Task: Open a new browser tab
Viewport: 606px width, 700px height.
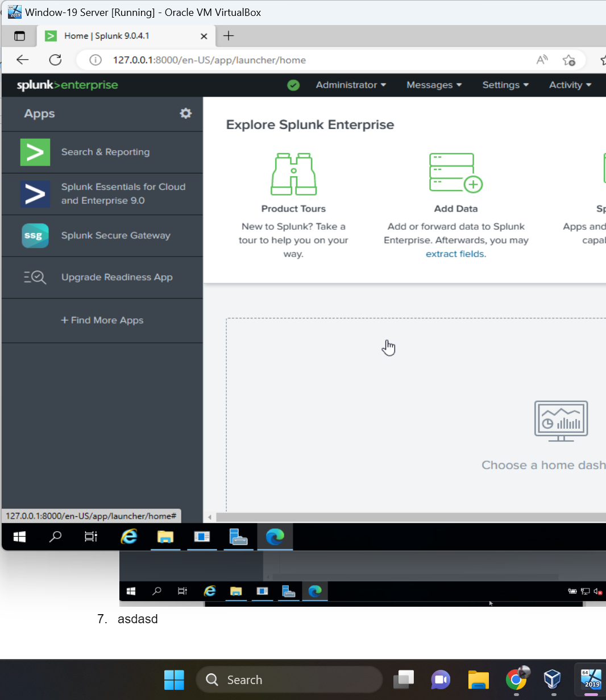Action: pos(229,36)
